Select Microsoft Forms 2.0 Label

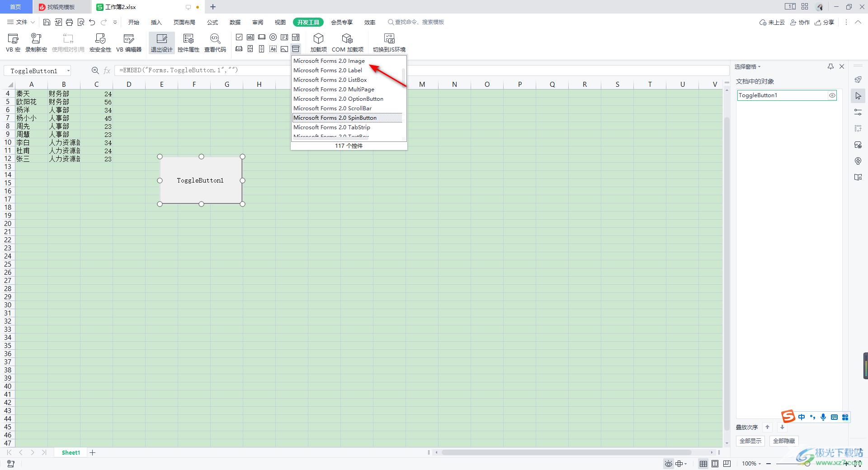click(347, 70)
